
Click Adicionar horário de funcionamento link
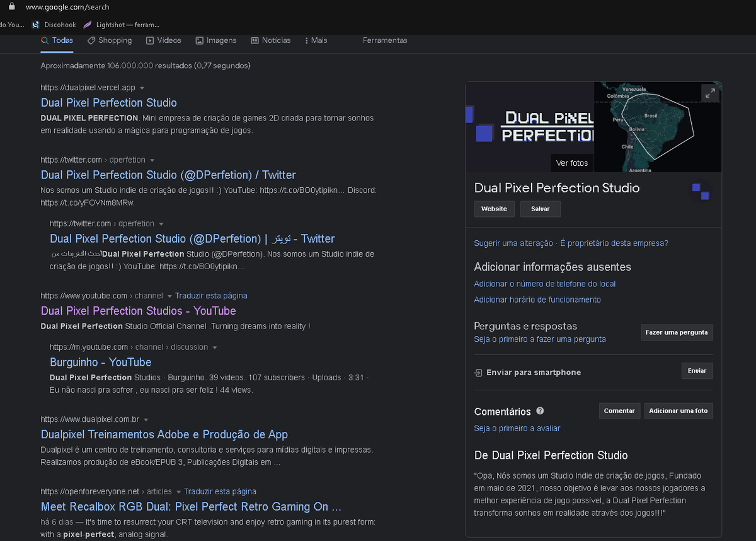(537, 300)
